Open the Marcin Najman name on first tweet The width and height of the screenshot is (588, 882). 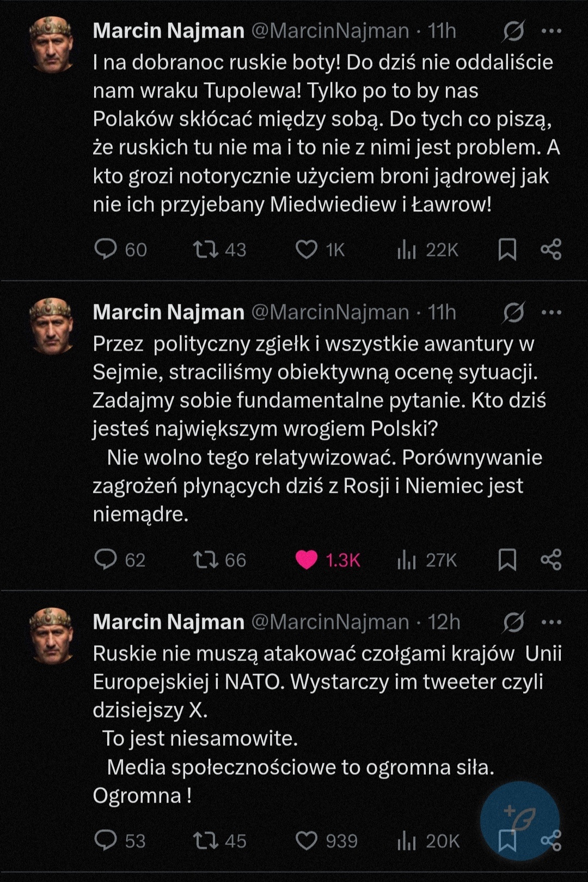click(169, 31)
